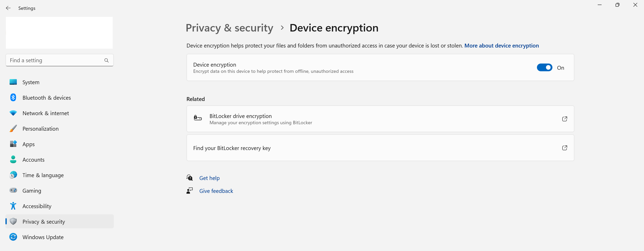Click the Network Wi-Fi icon
Image resolution: width=644 pixels, height=251 pixels.
(x=13, y=113)
